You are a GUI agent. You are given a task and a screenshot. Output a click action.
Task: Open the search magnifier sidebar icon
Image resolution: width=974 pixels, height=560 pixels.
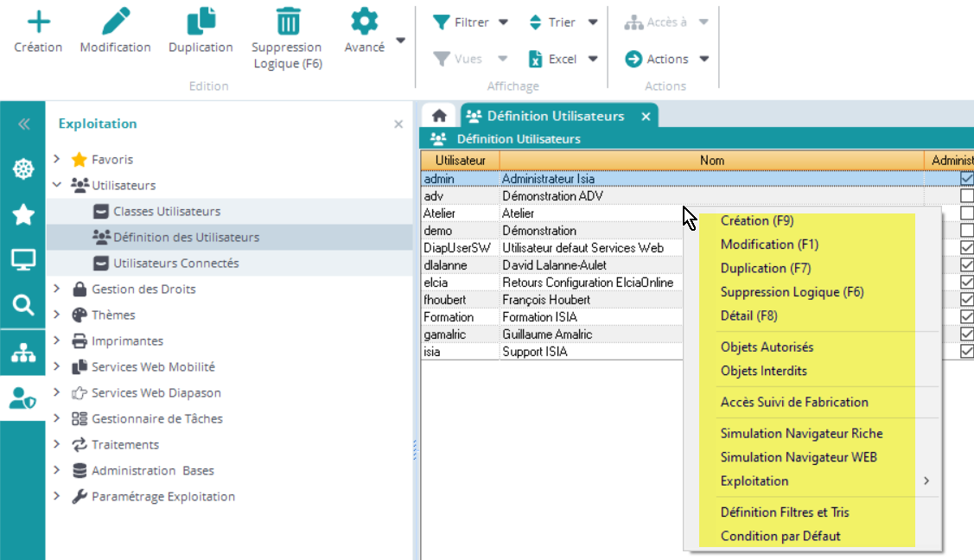[x=22, y=304]
